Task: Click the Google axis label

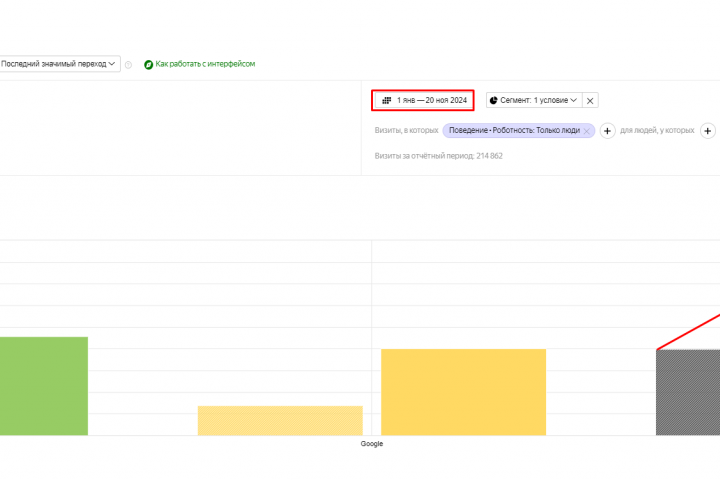Action: [x=372, y=444]
